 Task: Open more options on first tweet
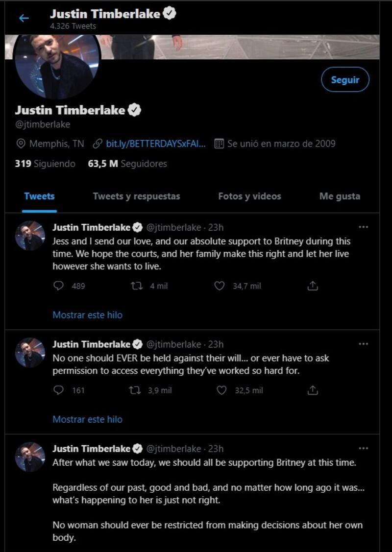tap(363, 227)
